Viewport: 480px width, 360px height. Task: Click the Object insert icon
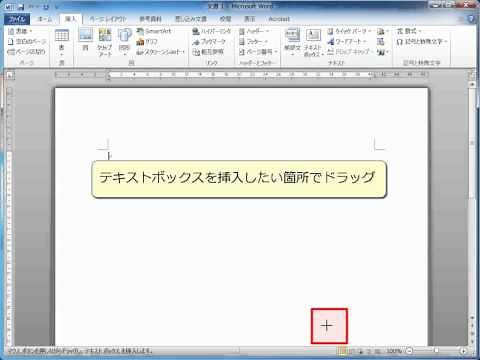click(382, 52)
